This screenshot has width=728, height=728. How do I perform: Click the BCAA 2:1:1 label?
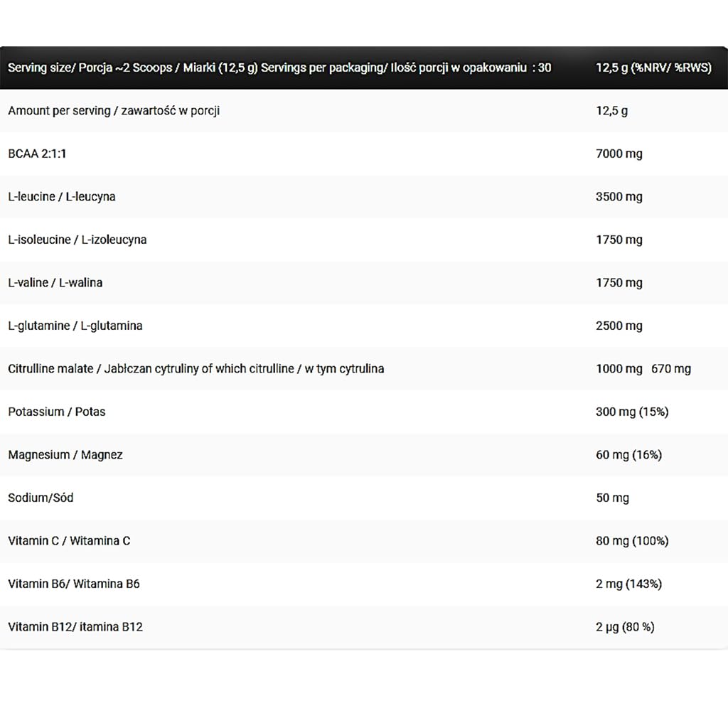pos(37,154)
